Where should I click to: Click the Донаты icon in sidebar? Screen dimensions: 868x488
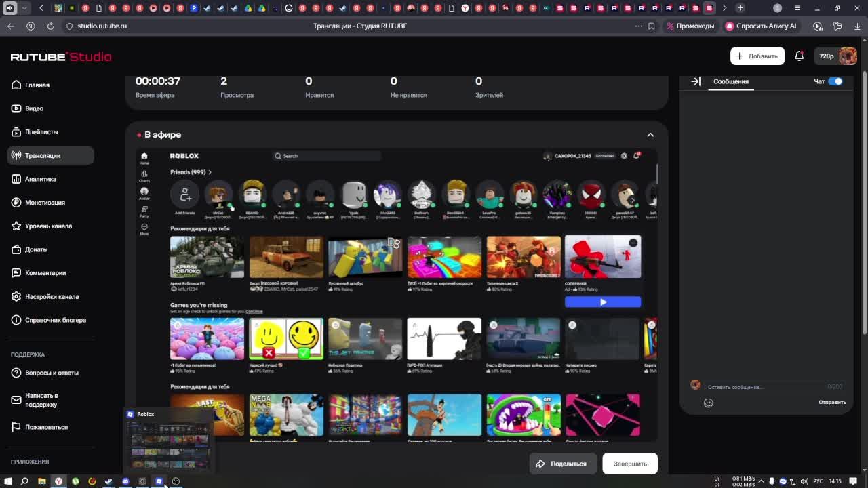[x=16, y=249]
